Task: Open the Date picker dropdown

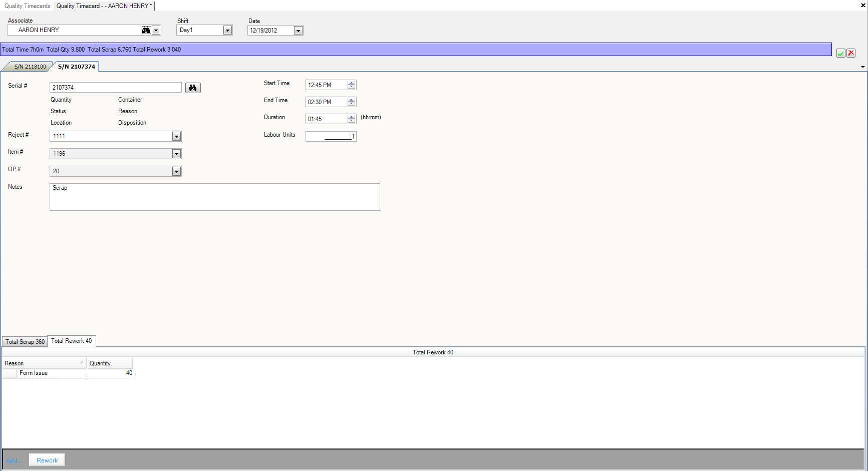Action: click(298, 31)
